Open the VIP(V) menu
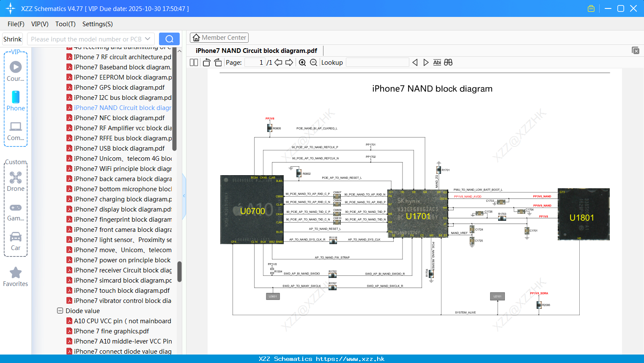This screenshot has height=363, width=644. pos(40,24)
